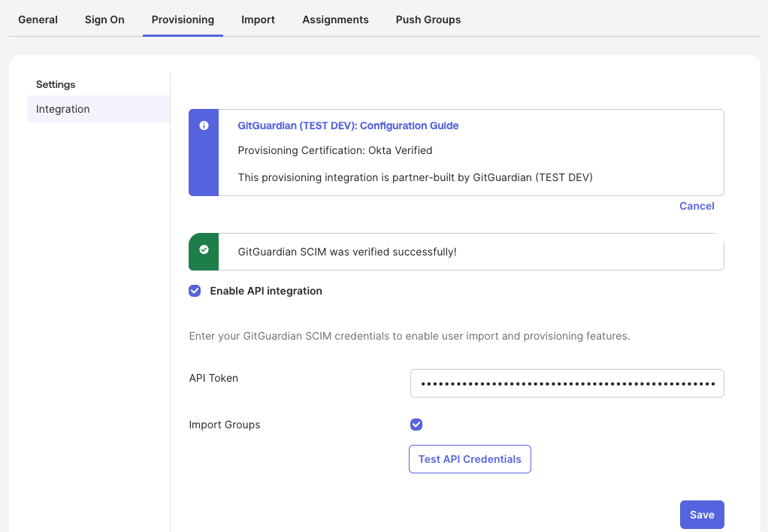
Task: Uncheck the Import Groups checkbox
Action: [416, 424]
